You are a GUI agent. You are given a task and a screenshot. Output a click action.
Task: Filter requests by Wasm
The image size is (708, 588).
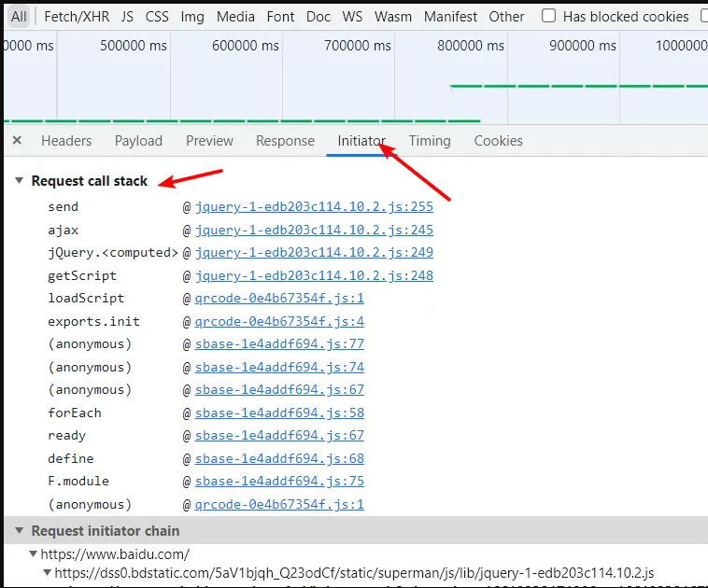(393, 17)
